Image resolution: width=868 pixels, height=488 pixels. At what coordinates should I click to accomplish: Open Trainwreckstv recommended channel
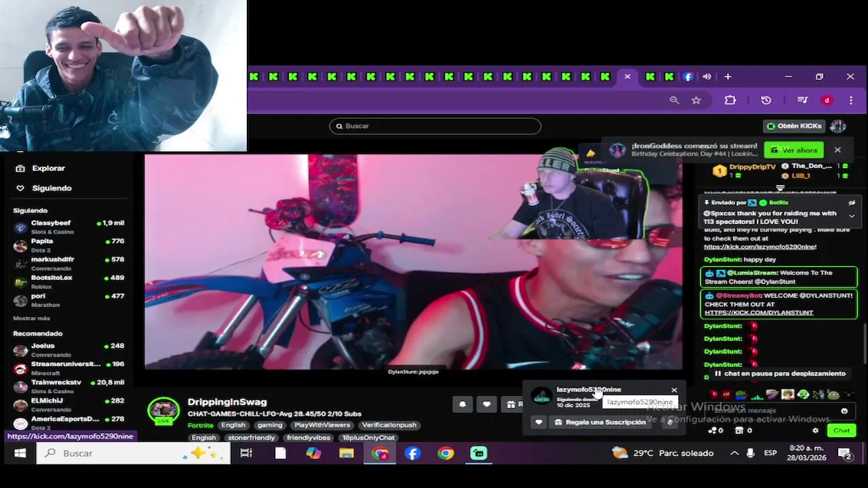[68, 386]
